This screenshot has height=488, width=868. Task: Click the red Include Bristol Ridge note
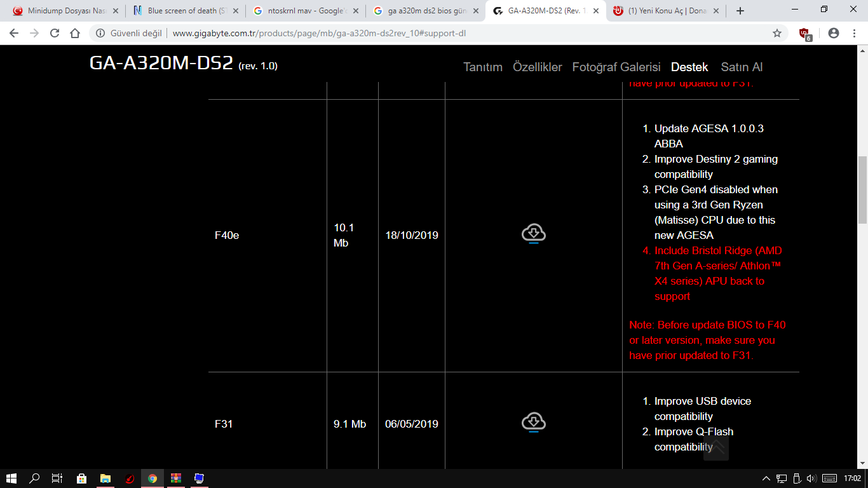coord(718,273)
